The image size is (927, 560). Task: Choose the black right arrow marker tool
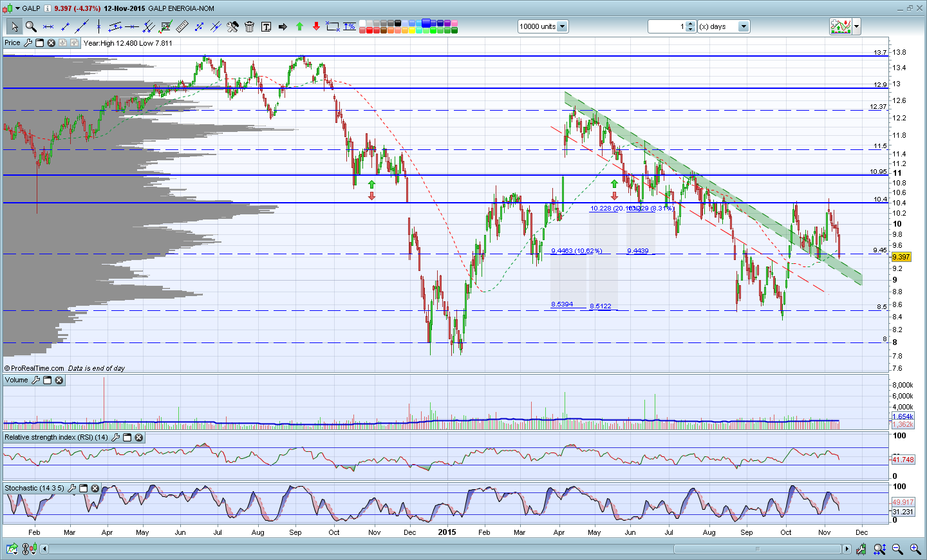(x=283, y=26)
